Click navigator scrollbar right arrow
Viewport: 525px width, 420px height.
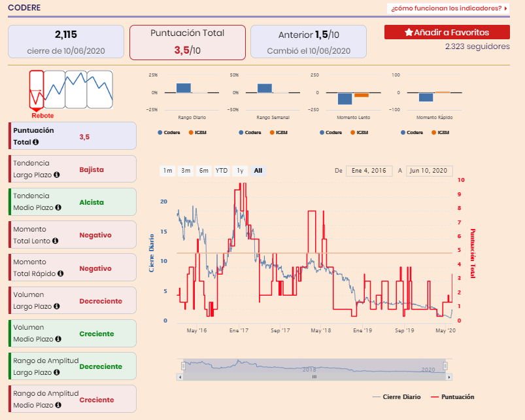tap(449, 377)
